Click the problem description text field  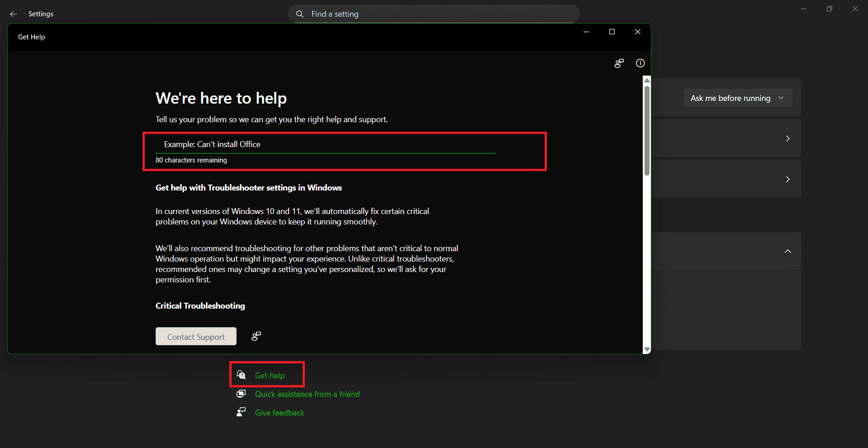(325, 144)
